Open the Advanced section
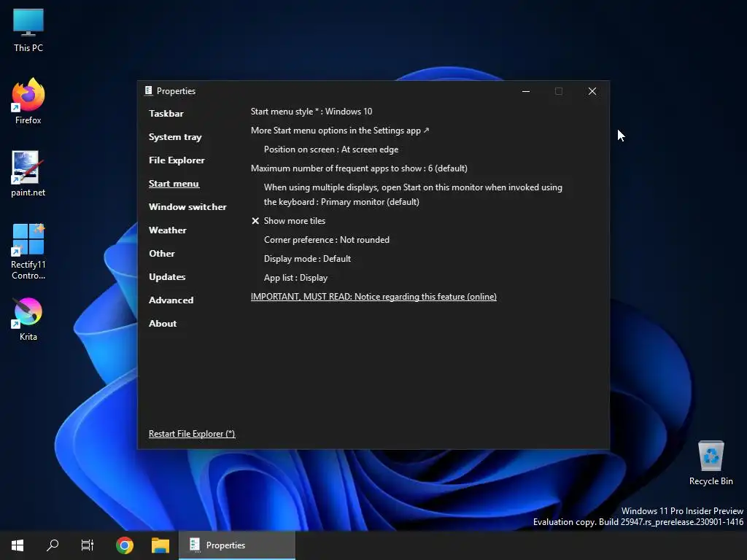Viewport: 747px width, 560px height. (x=171, y=300)
